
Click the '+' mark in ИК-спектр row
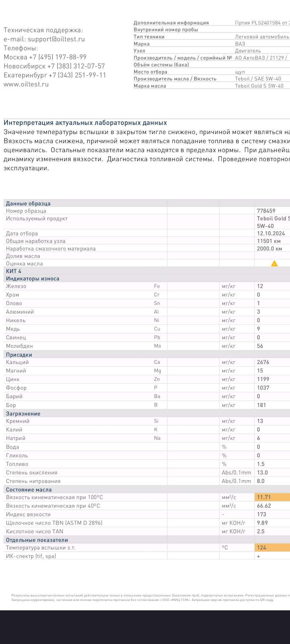(x=258, y=556)
